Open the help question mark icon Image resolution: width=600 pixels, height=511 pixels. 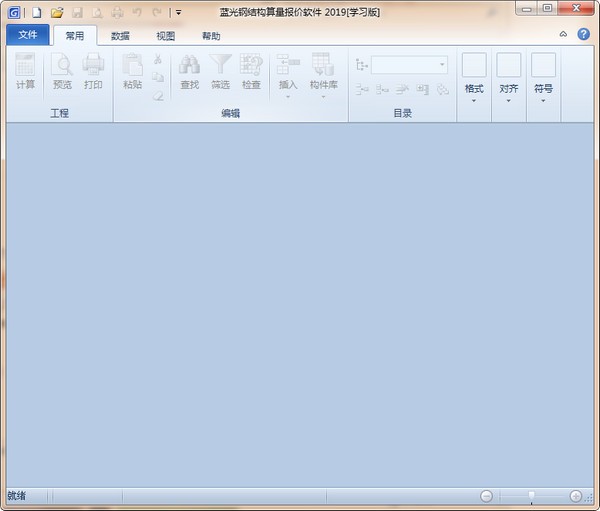coord(583,34)
